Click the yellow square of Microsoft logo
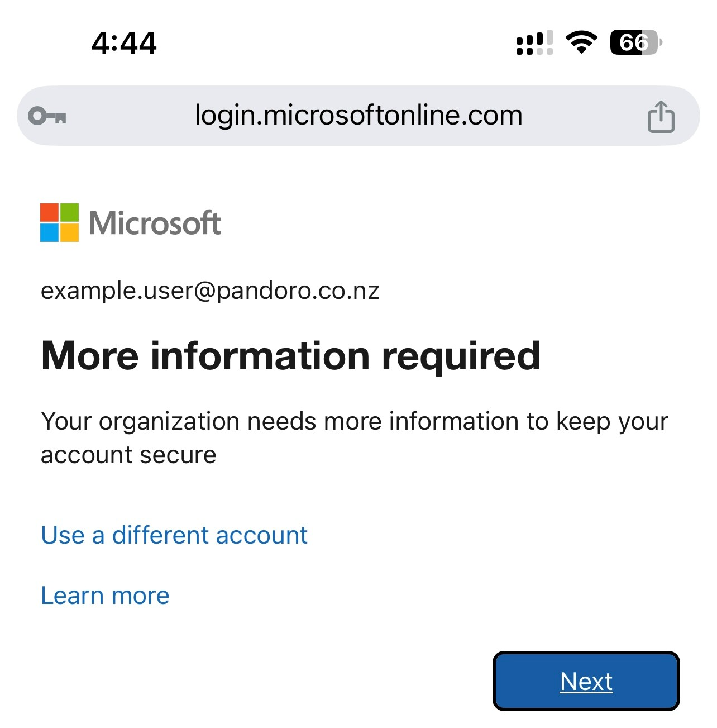The height and width of the screenshot is (728, 717). 69,232
